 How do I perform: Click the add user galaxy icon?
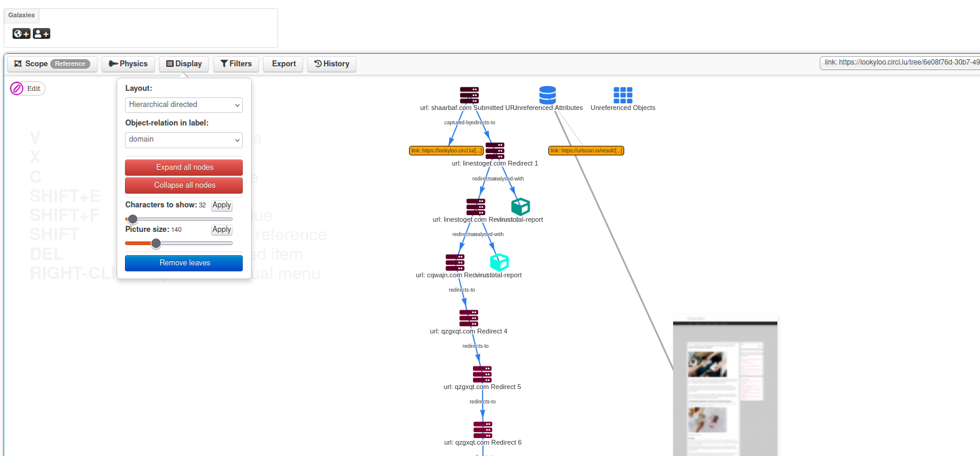point(41,34)
